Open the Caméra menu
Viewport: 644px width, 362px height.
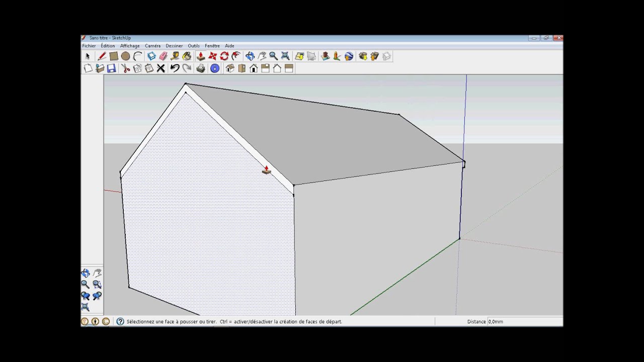tap(153, 46)
